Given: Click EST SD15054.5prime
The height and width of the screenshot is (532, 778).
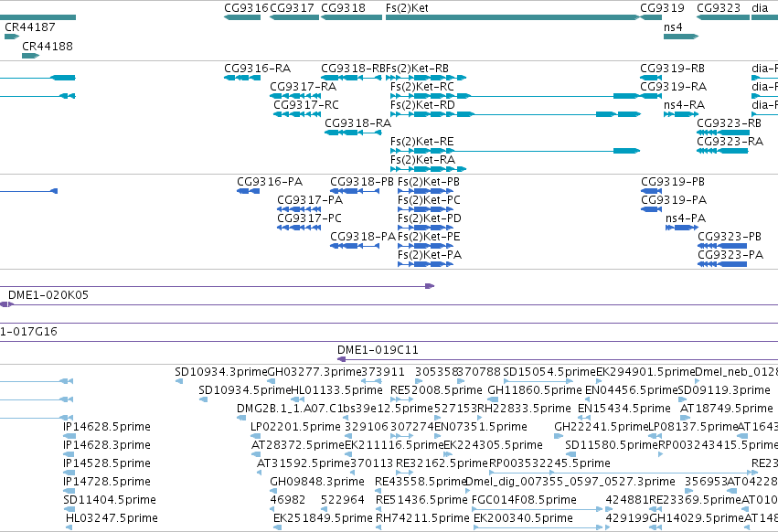Looking at the screenshot, I should (x=549, y=372).
